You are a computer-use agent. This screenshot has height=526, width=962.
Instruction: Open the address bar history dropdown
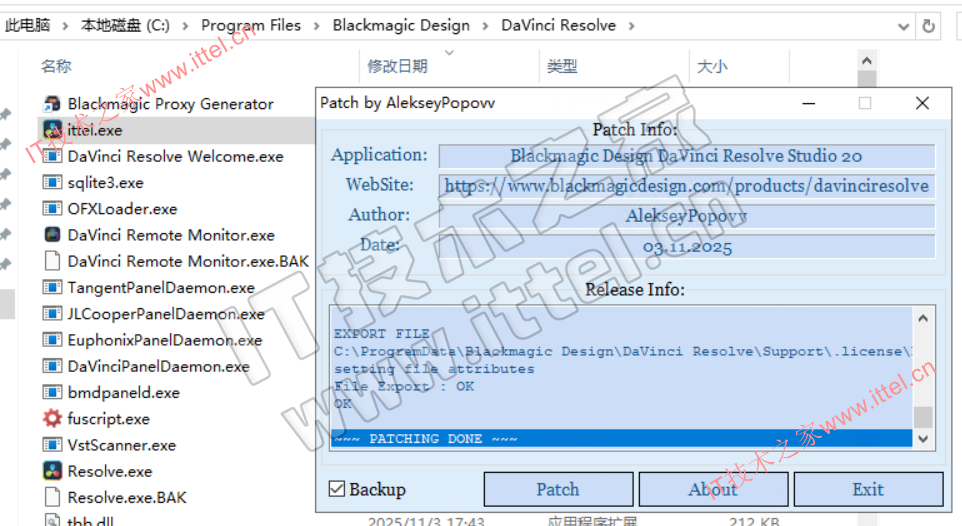click(x=903, y=26)
